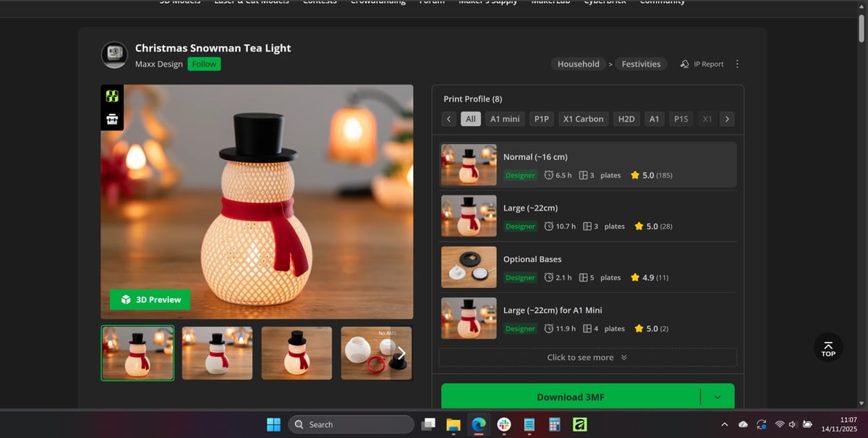Open the Maxx Design avatar
Viewport: 868px width, 438px height.
(114, 55)
